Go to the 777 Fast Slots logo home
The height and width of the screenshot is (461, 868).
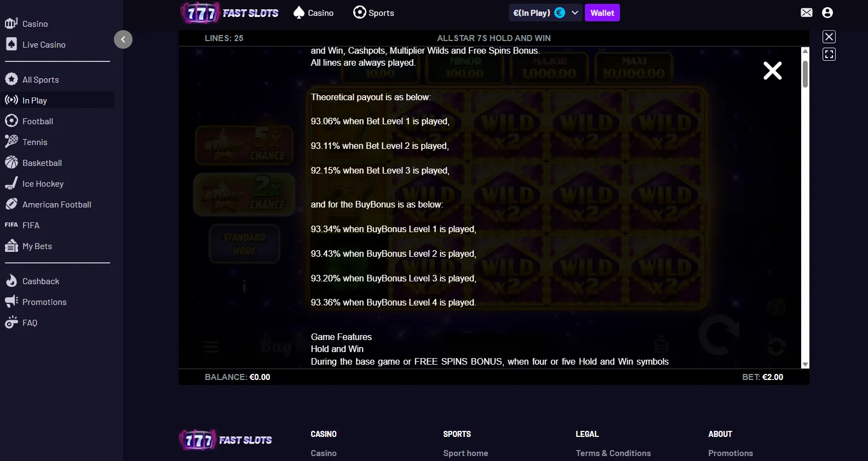coord(229,13)
